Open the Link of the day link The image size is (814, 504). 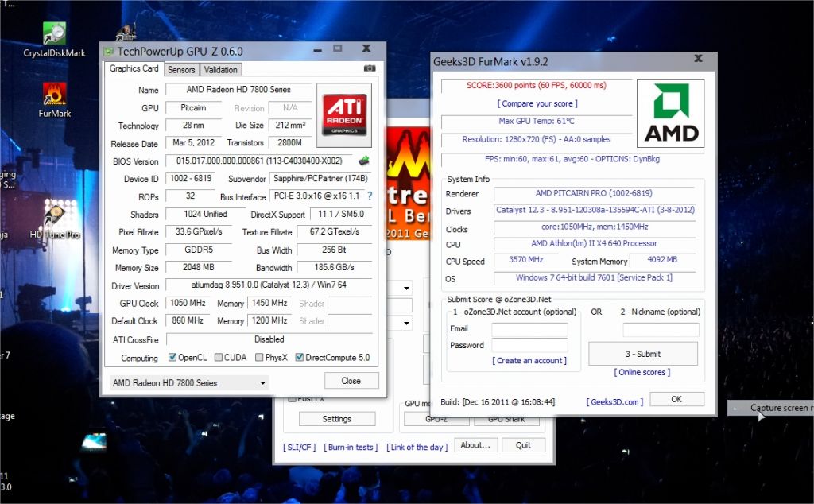[x=417, y=447]
